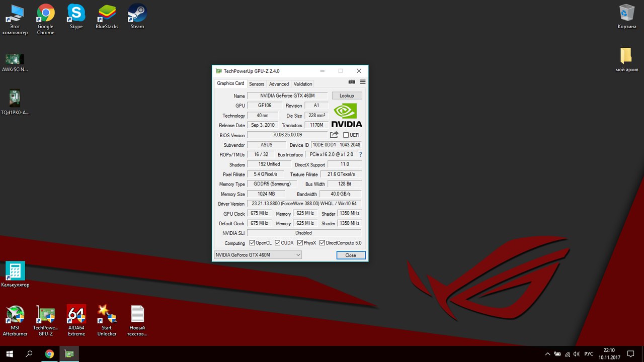Click the NVIDIA SLI Disabled field

coord(304,233)
